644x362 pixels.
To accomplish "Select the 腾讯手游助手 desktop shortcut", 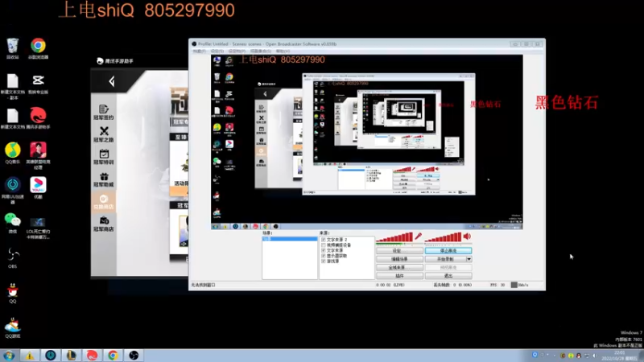I will coord(38,118).
